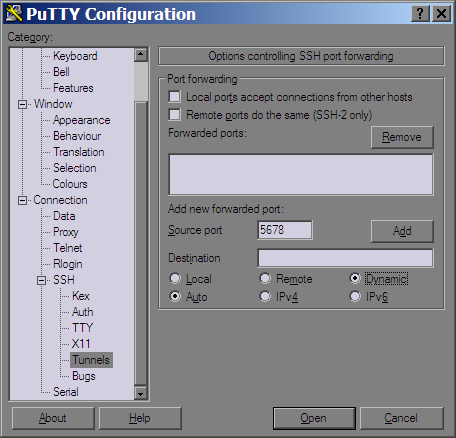Click the question mark help button

pos(420,14)
